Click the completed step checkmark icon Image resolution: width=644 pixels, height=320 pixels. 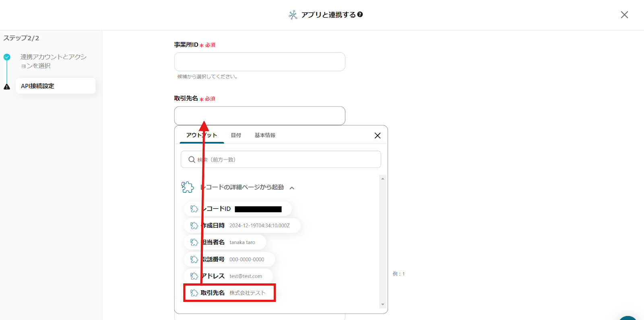[7, 57]
